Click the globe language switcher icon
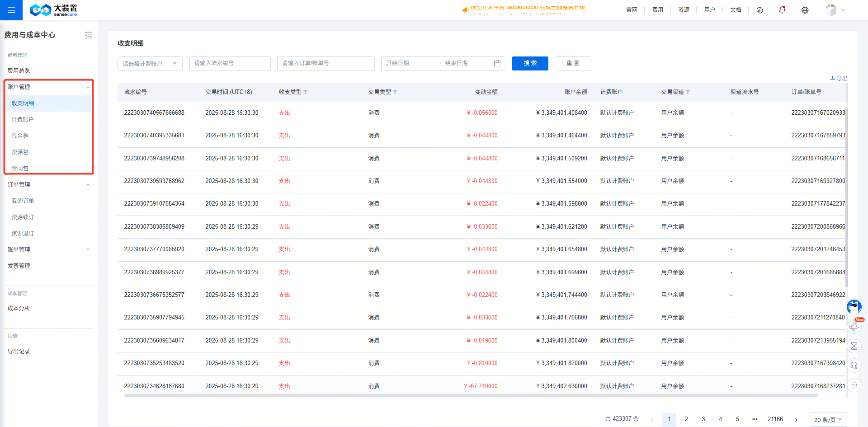This screenshot has height=427, width=868. 805,10
